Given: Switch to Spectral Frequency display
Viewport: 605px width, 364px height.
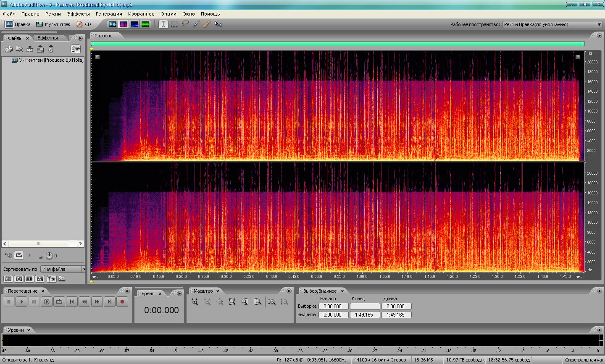Looking at the screenshot, I should coord(123,24).
